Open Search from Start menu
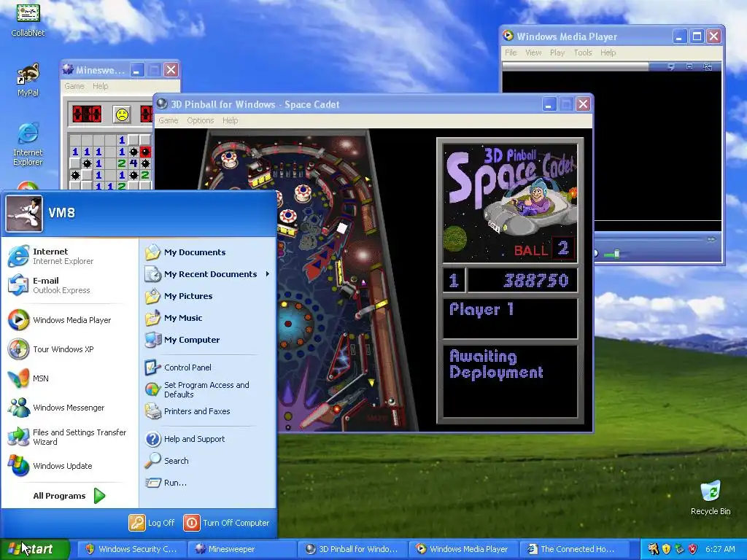Screen dimensions: 747x560 [208, 461]
